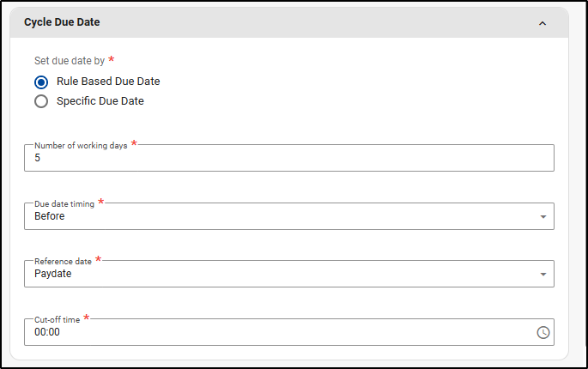
Task: Choose the Specific Due Date radio button
Action: [x=41, y=101]
